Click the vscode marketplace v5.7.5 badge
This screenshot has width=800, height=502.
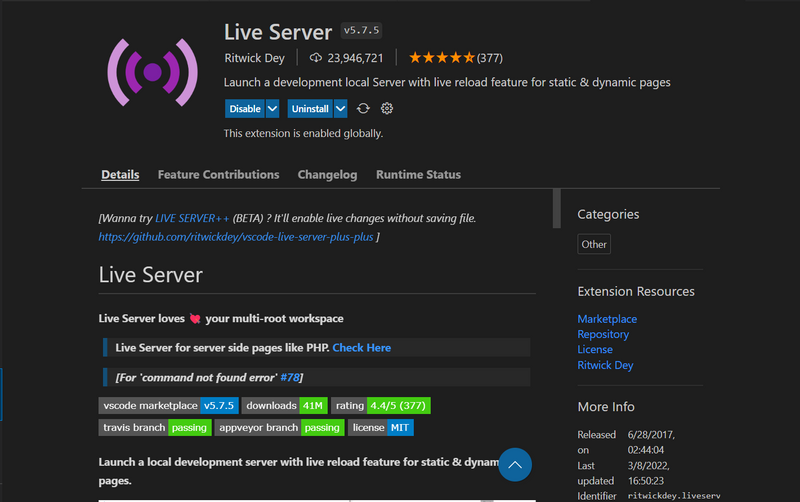pyautogui.click(x=168, y=406)
